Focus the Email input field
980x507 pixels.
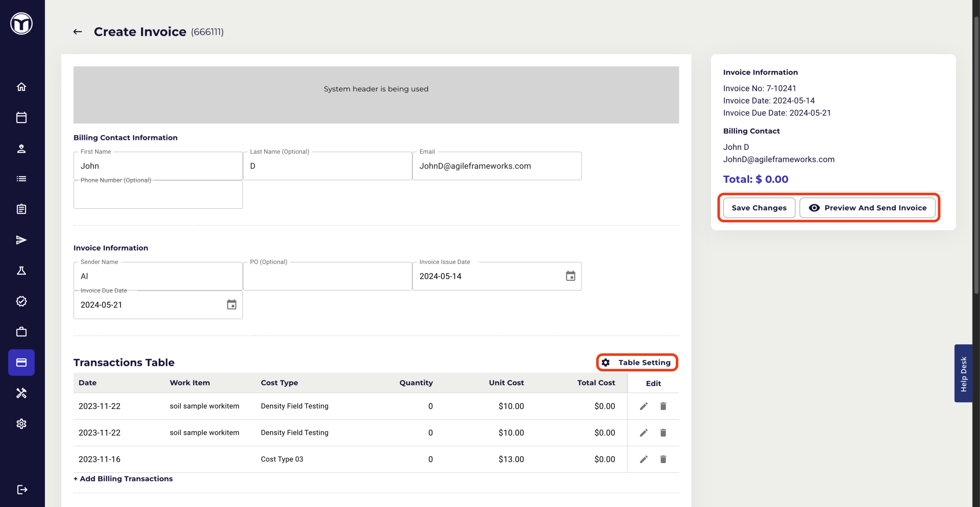(x=497, y=166)
